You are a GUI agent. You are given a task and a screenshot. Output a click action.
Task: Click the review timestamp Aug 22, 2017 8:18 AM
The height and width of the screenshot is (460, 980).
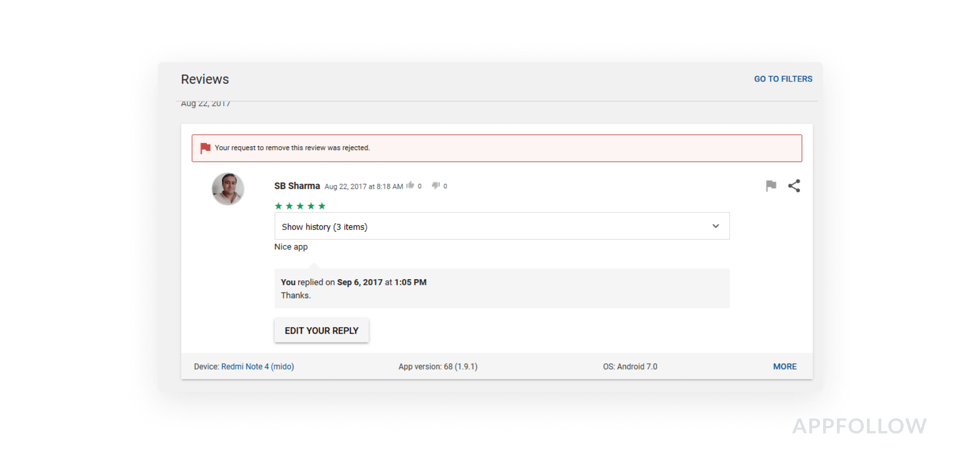[363, 187]
